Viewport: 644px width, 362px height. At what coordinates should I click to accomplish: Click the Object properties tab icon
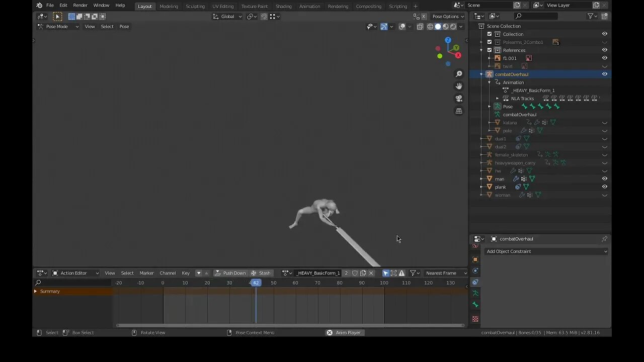coord(475,259)
